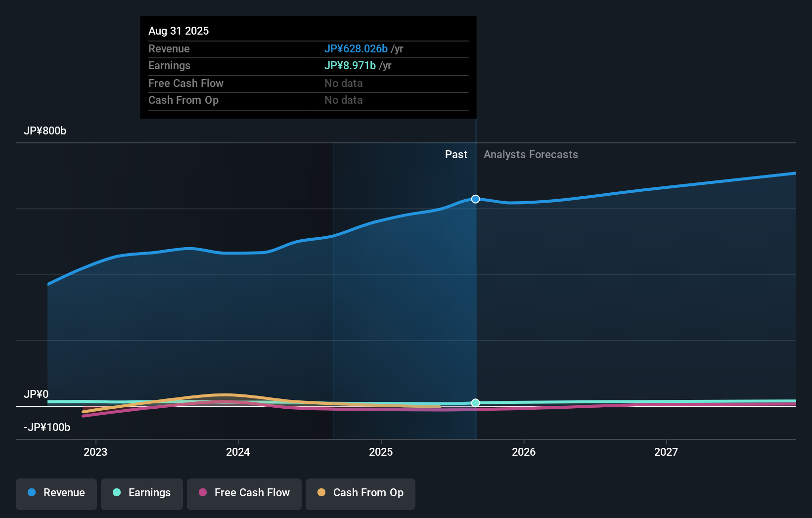Click the blue Revenue legend dot
Viewport: 812px width, 518px height.
pos(32,493)
